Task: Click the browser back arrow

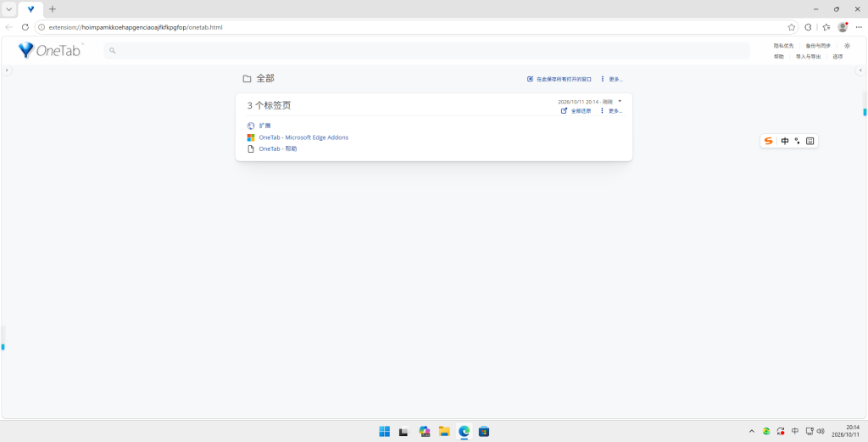Action: tap(8, 27)
